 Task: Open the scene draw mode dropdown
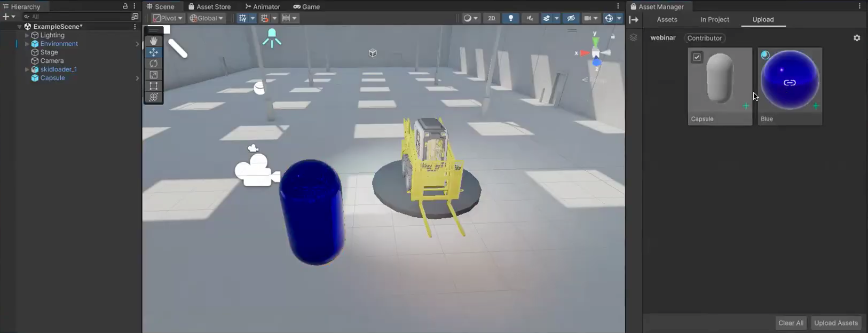point(470,18)
